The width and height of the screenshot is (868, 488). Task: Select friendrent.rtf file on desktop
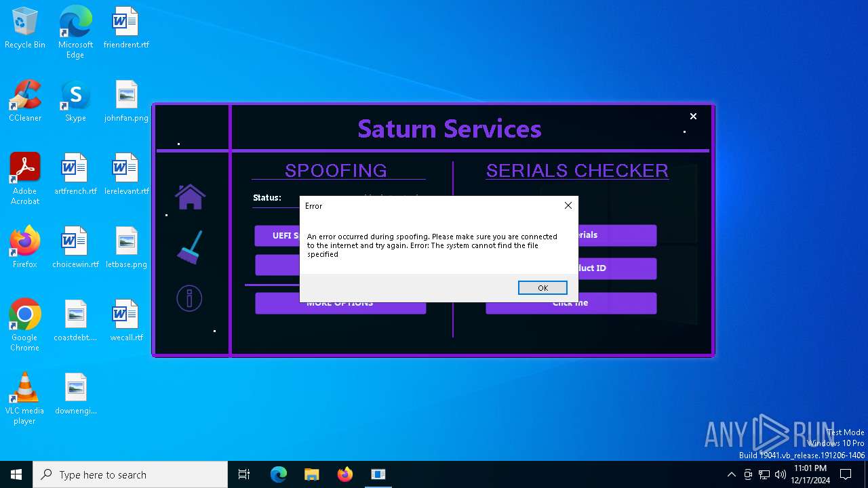(x=126, y=28)
